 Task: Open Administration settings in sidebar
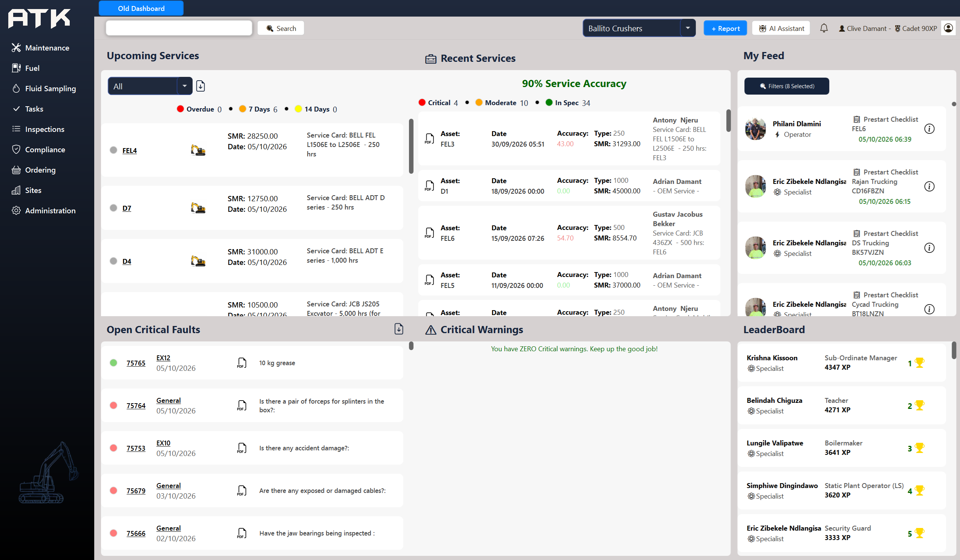point(43,210)
